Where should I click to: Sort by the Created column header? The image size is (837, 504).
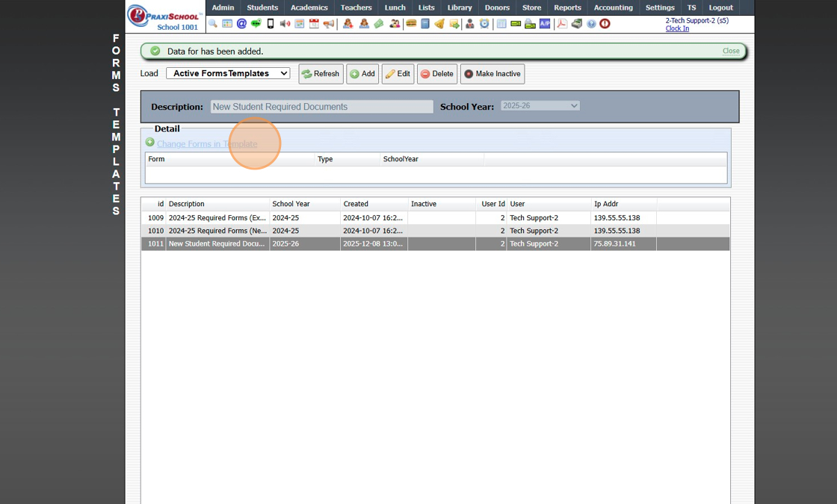(374, 204)
